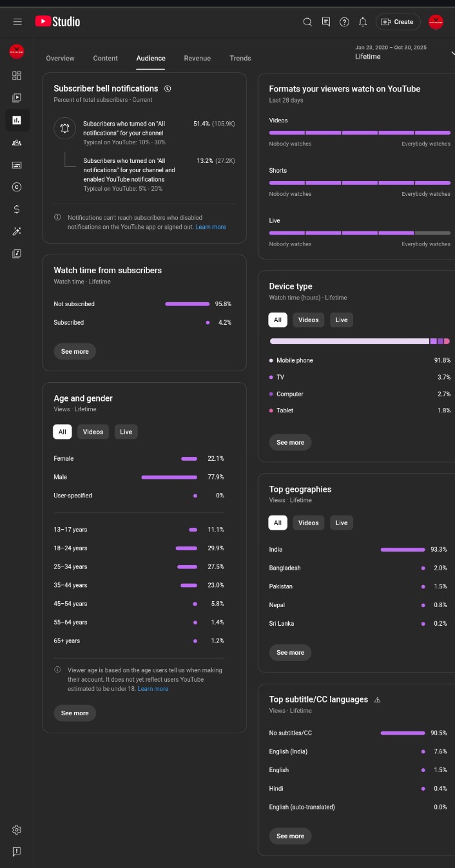Select Videos chip under Age and gender
The width and height of the screenshot is (455, 868).
[93, 432]
